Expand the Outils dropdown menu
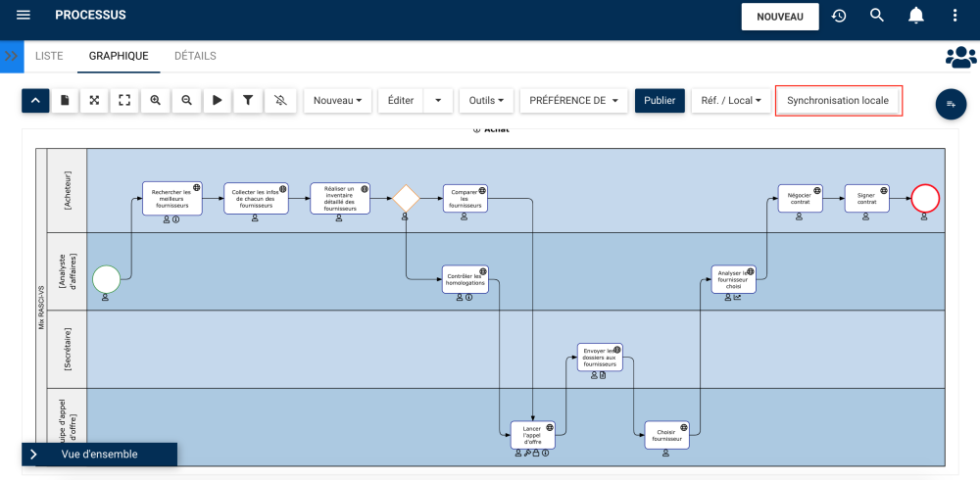The width and height of the screenshot is (980, 480). point(486,100)
